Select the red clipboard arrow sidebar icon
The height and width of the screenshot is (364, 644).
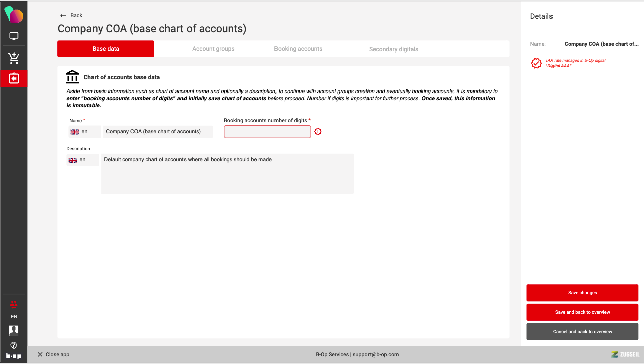coord(14,79)
